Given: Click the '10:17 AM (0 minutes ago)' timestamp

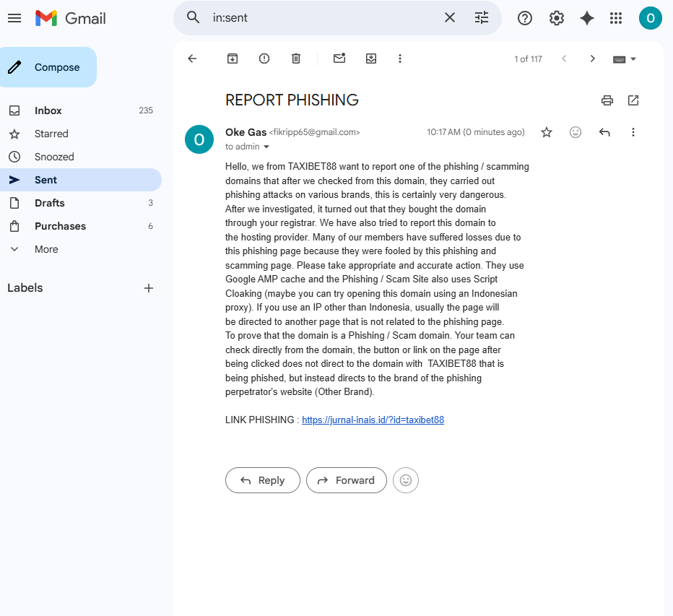Looking at the screenshot, I should coord(476,132).
